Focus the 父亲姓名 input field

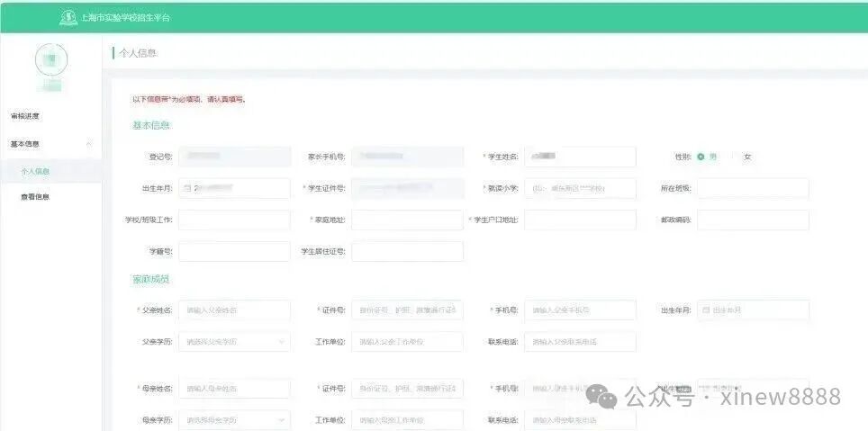coord(234,310)
